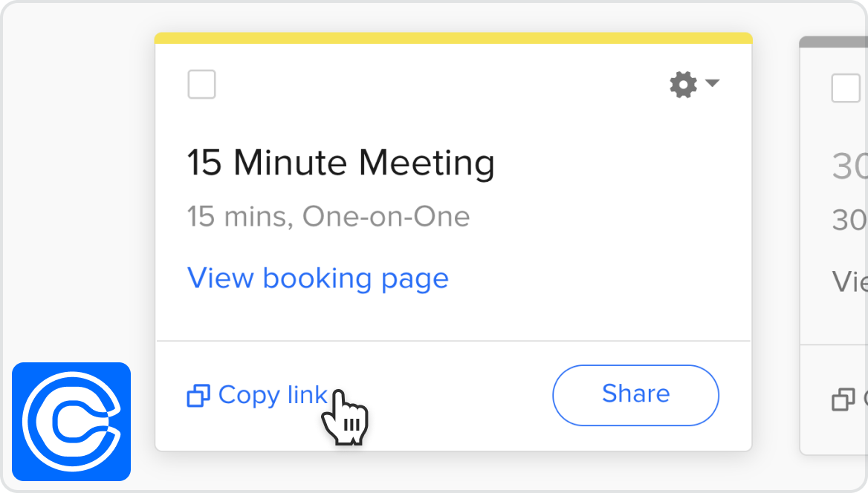The width and height of the screenshot is (868, 493).
Task: Click the copy icon on the second card
Action: [x=842, y=400]
